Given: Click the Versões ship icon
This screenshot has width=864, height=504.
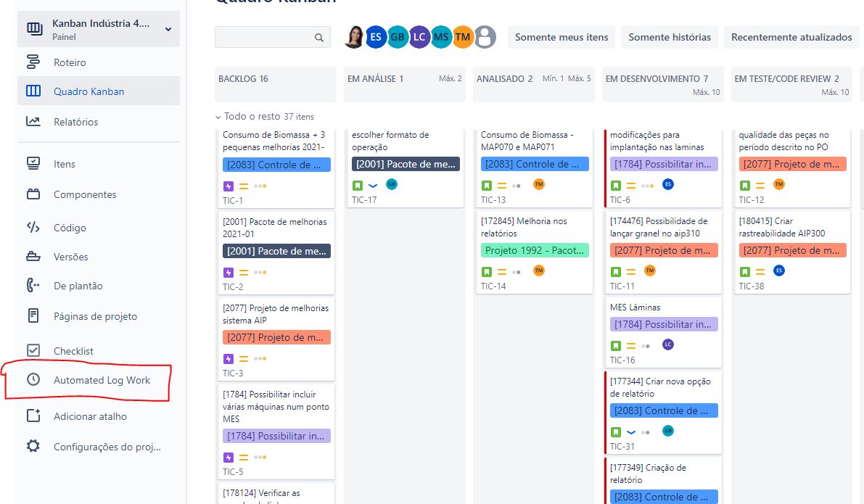Looking at the screenshot, I should [33, 257].
